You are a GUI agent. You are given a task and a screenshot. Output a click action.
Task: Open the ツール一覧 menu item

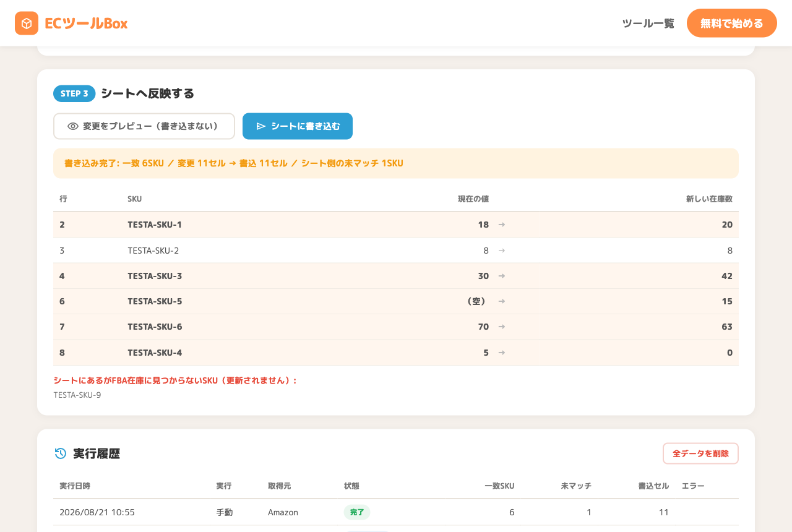648,24
